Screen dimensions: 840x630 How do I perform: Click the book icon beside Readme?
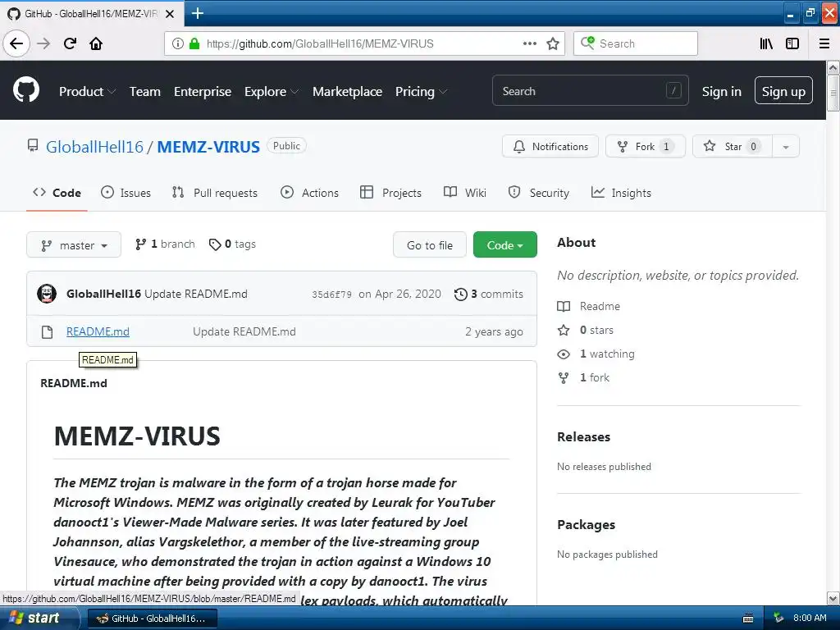(x=564, y=307)
